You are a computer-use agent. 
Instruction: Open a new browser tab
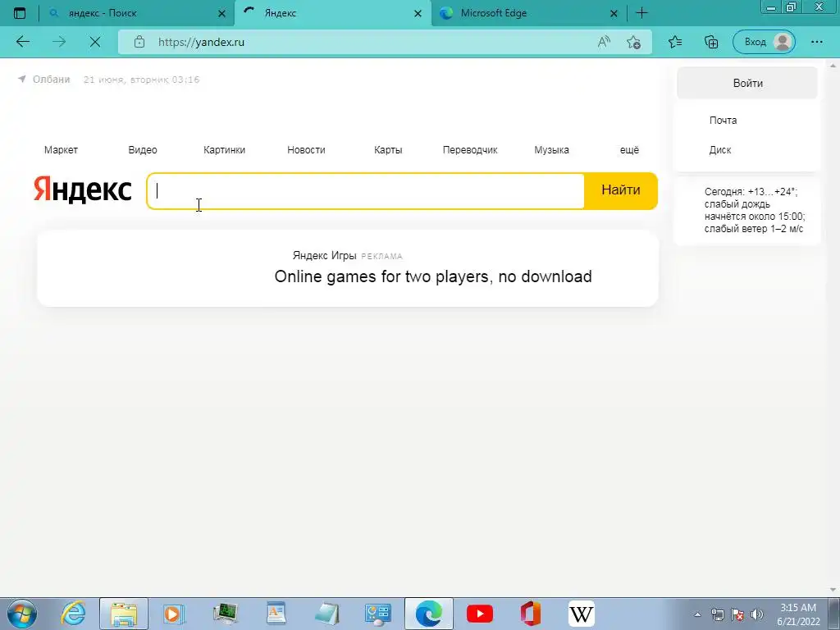tap(641, 13)
